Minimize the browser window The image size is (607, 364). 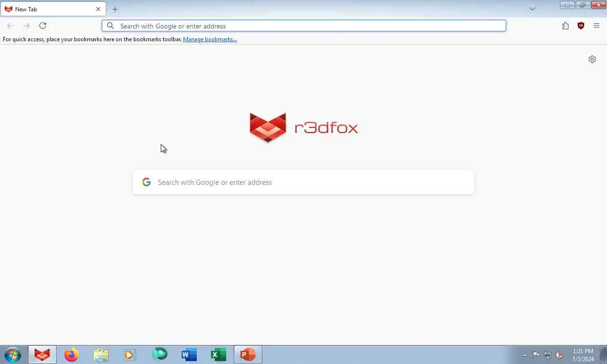pos(567,5)
